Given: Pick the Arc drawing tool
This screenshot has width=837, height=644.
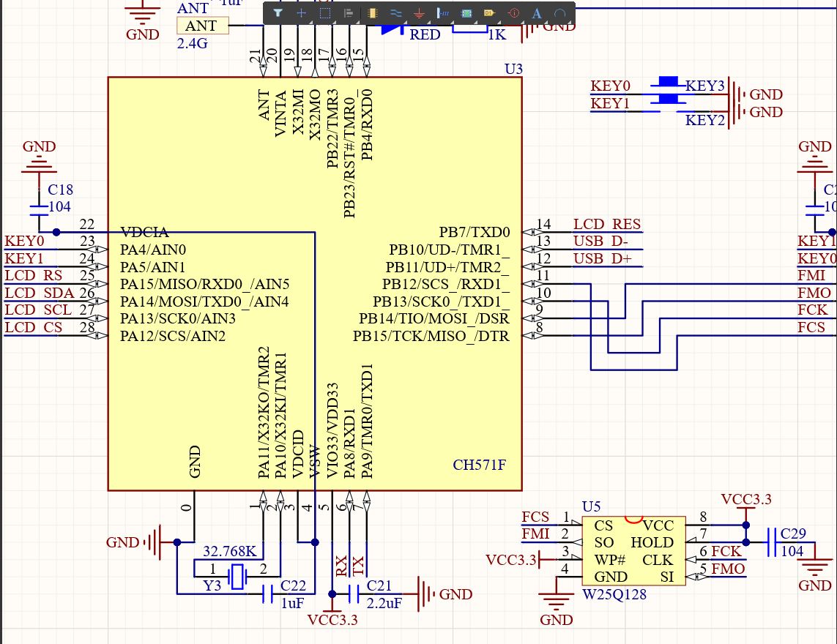Looking at the screenshot, I should pyautogui.click(x=559, y=13).
